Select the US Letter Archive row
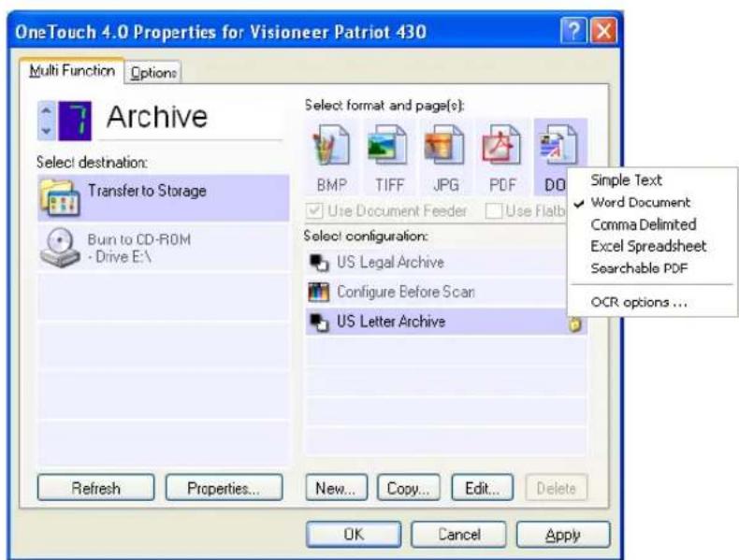Image resolution: width=739 pixels, height=560 pixels. 446,322
